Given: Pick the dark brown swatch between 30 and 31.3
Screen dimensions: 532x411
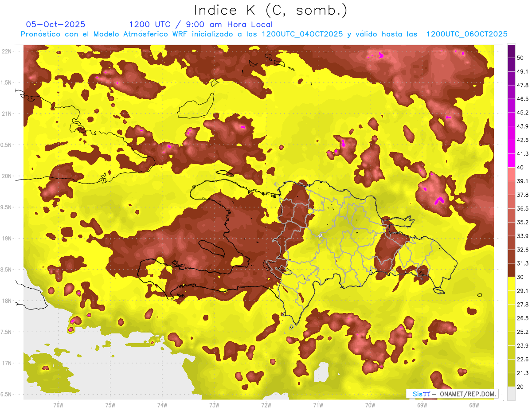Looking at the screenshot, I should pyautogui.click(x=511, y=270).
